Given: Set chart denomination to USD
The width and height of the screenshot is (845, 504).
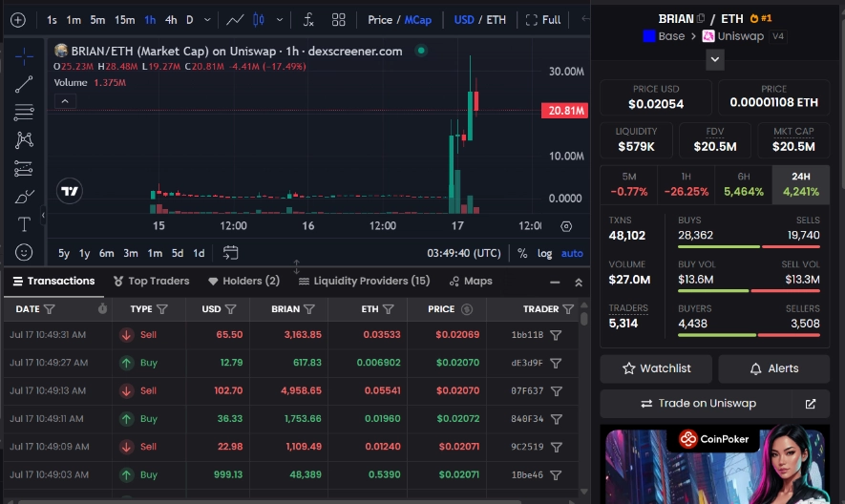Looking at the screenshot, I should pos(464,20).
